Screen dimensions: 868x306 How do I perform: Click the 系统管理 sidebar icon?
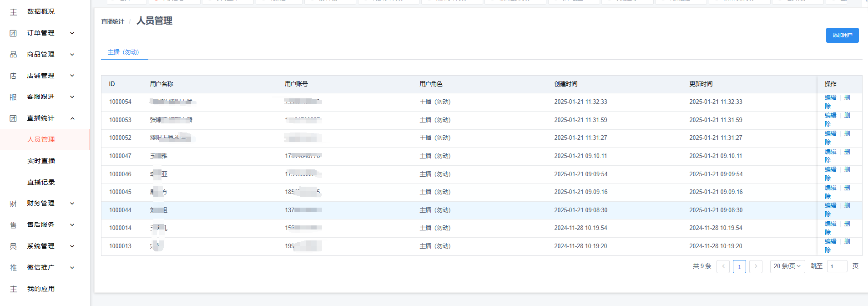point(13,246)
